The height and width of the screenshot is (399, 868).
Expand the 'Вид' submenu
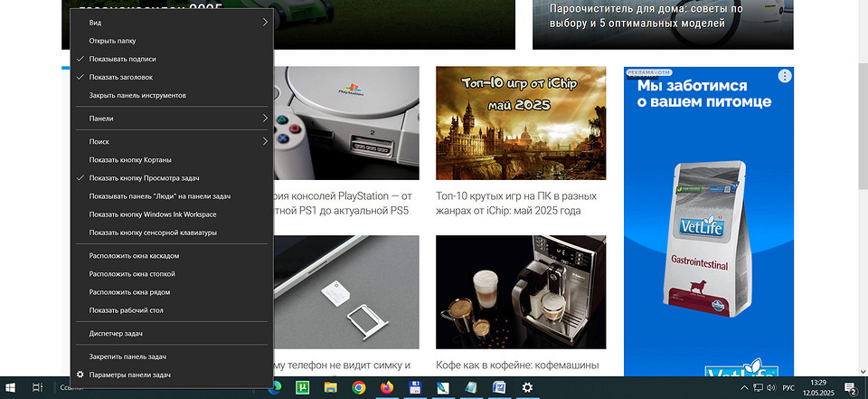[x=172, y=22]
